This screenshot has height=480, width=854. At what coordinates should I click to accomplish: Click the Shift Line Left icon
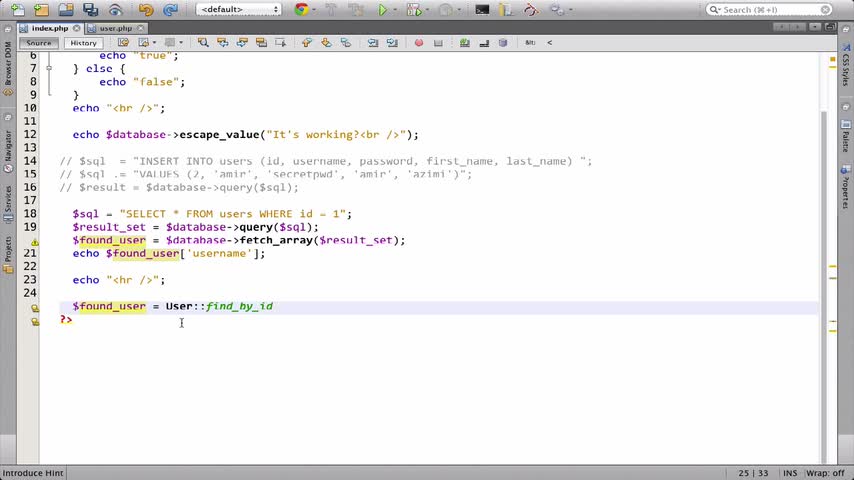[373, 42]
